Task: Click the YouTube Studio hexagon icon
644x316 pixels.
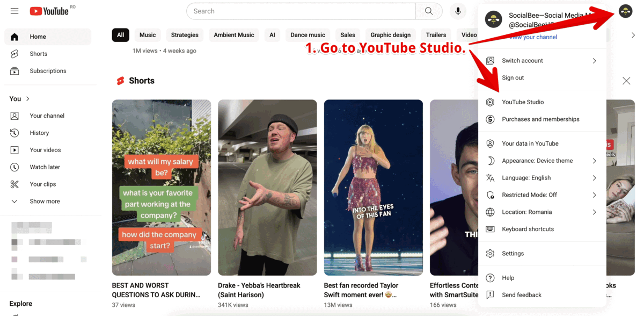Action: [x=490, y=102]
